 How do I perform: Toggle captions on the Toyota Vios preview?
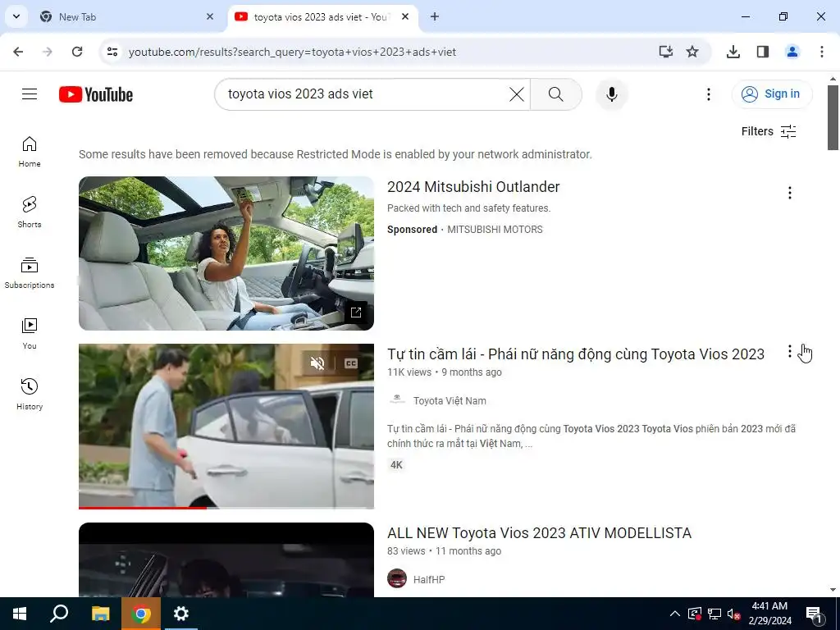tap(351, 363)
